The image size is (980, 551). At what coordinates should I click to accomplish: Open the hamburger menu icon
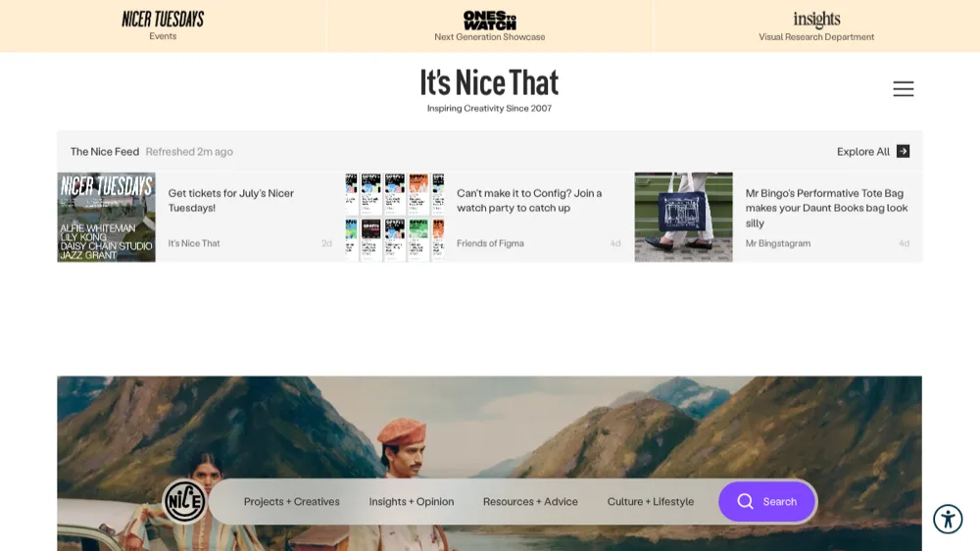pyautogui.click(x=904, y=89)
